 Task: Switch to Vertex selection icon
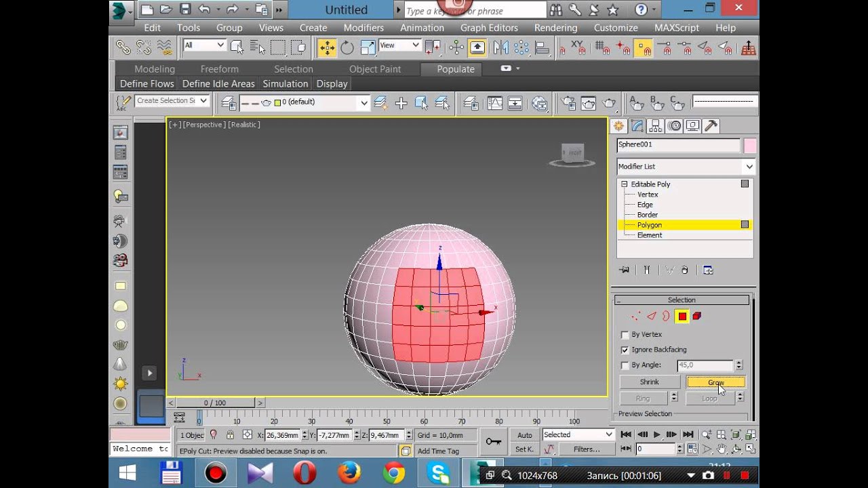(x=635, y=316)
